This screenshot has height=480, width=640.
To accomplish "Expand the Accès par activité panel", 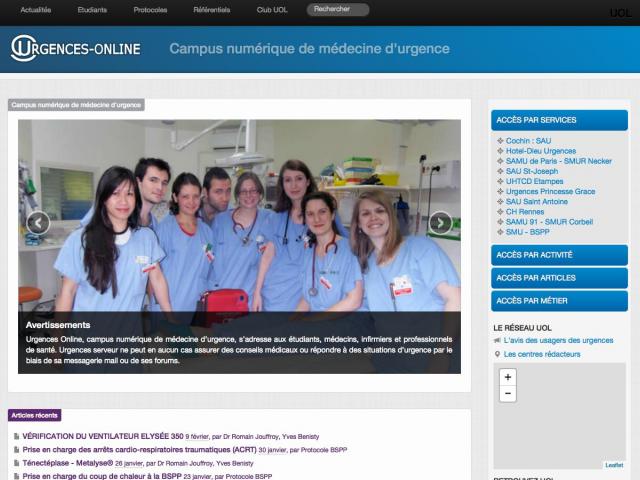I will pyautogui.click(x=560, y=255).
